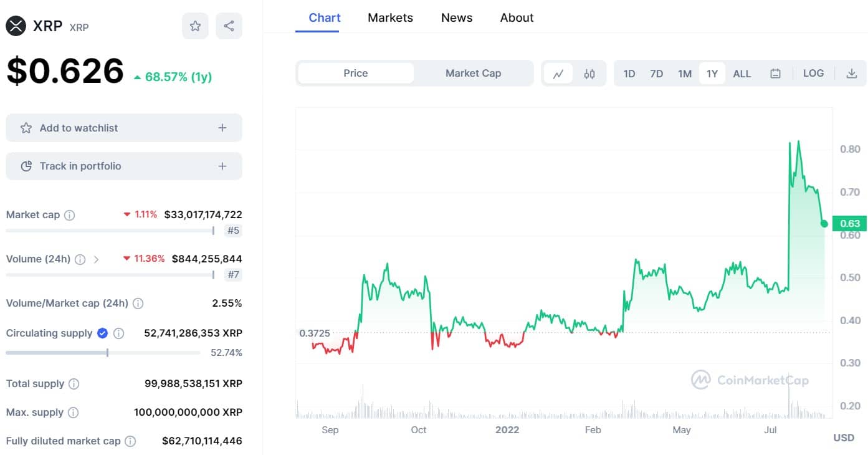Image resolution: width=868 pixels, height=455 pixels.
Task: Switch to the Chart tab
Action: pyautogui.click(x=325, y=17)
